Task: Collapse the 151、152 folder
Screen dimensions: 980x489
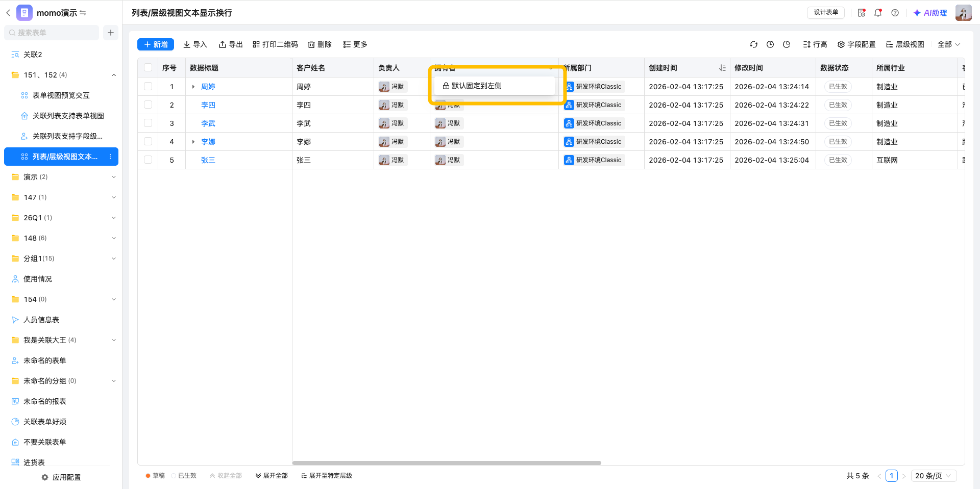Action: [x=114, y=75]
